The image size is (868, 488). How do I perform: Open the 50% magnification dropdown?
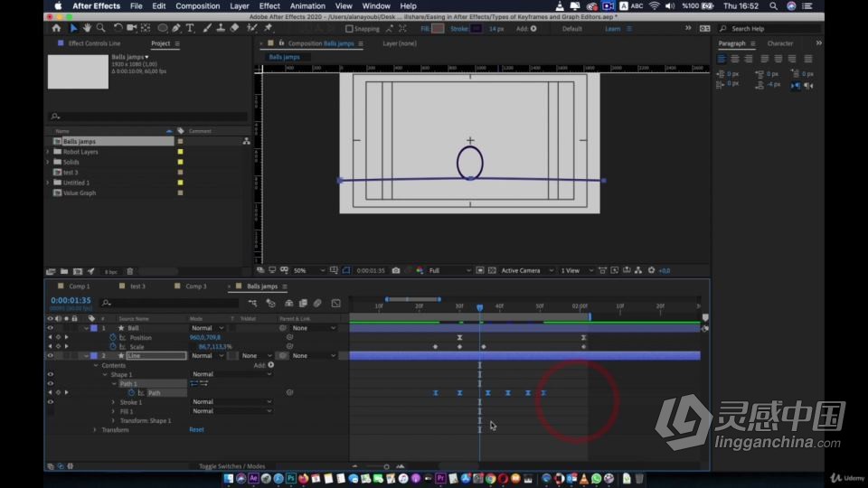(x=309, y=270)
